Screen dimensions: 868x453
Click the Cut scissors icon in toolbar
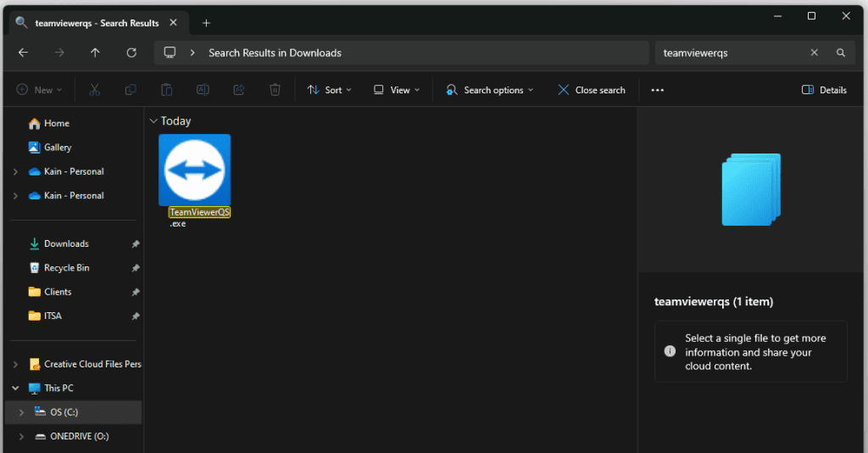(x=94, y=90)
